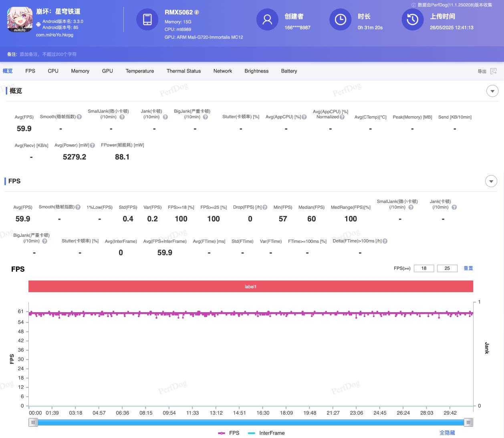Click help icon next to Avg(AppCPU) [%]

(304, 117)
